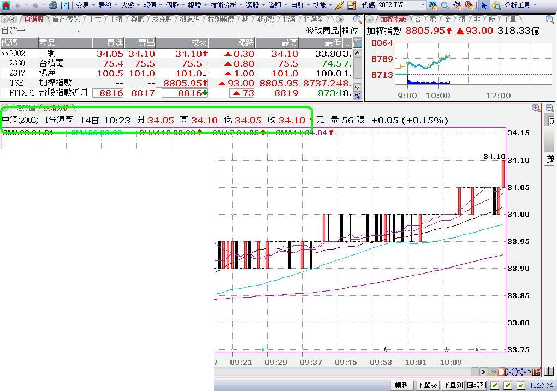Select the 加權指數 row name in watchlist
Screen dimensions: 557x392
point(55,83)
